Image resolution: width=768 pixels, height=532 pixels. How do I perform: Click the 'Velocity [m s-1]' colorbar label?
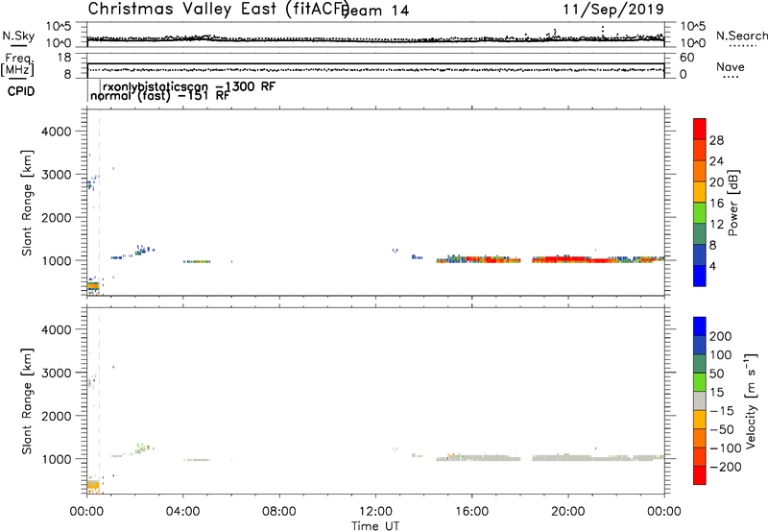point(750,401)
